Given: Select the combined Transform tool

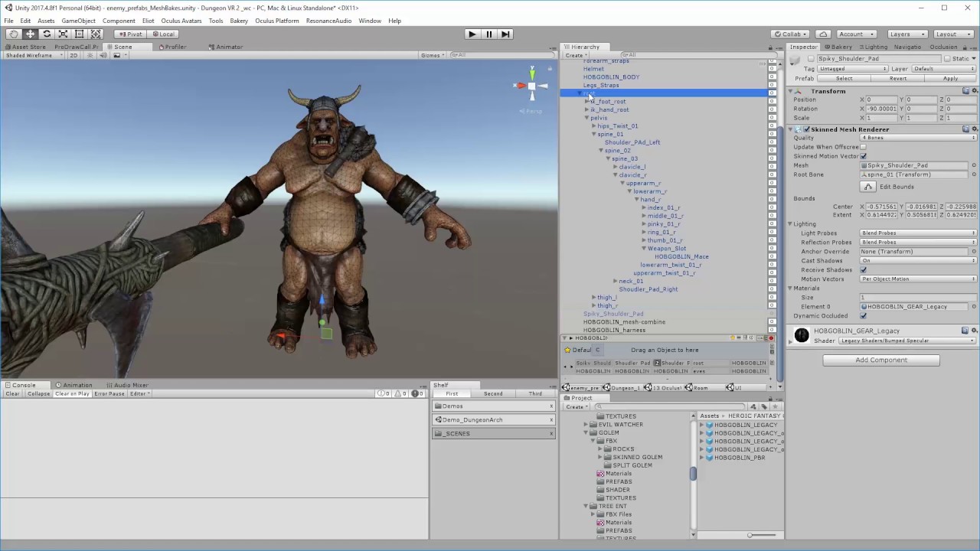Looking at the screenshot, I should click(96, 34).
